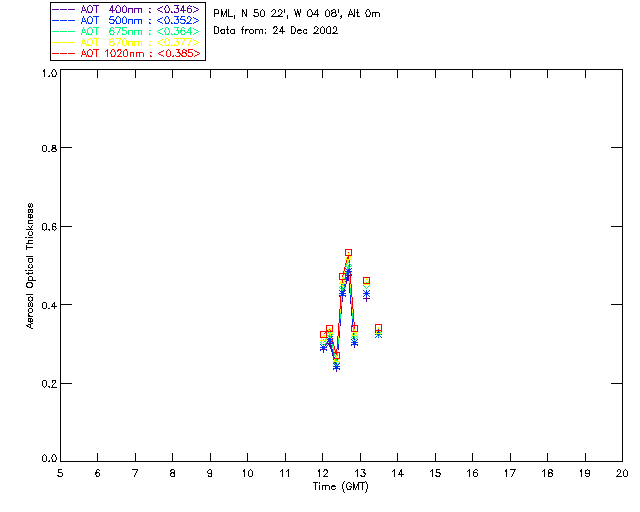Click the x-axis tick label '16'
The width and height of the screenshot is (640, 512).
472,473
